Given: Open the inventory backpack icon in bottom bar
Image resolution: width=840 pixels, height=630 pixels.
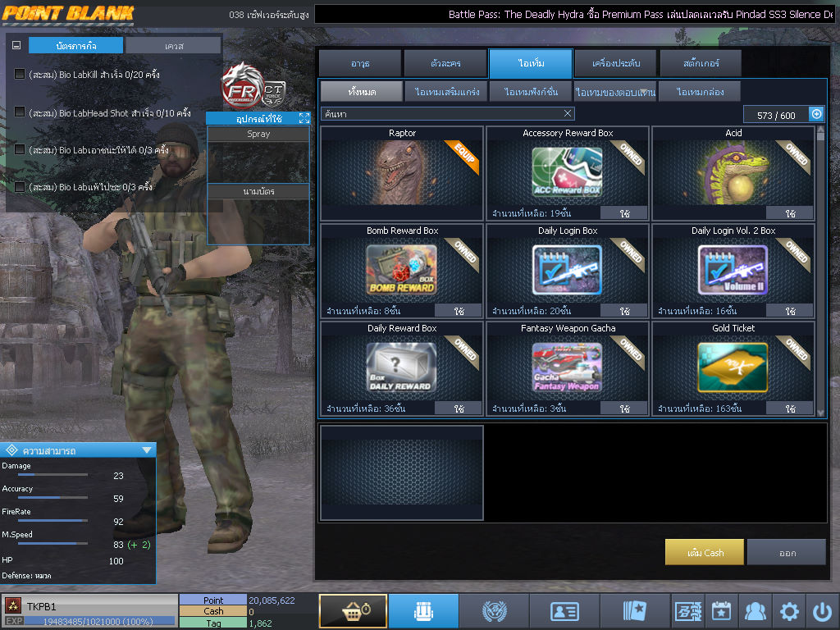Looking at the screenshot, I should pyautogui.click(x=423, y=610).
